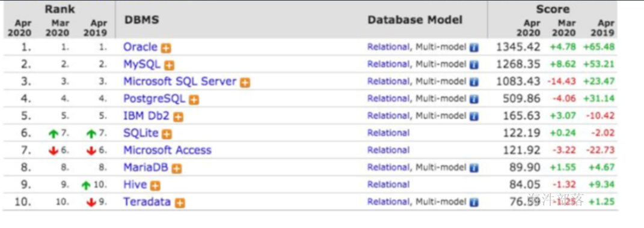Follow the MariaDB link
The width and height of the screenshot is (644, 228).
(147, 167)
